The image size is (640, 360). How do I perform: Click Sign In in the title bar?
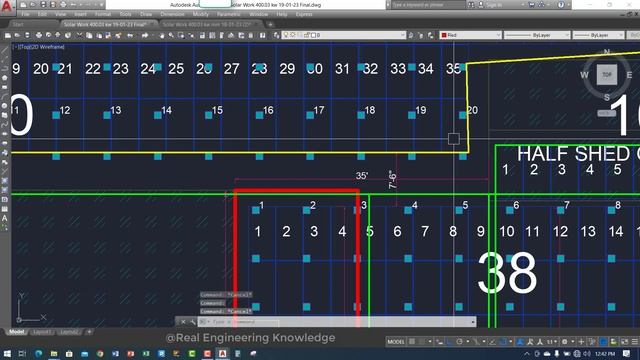(x=495, y=5)
